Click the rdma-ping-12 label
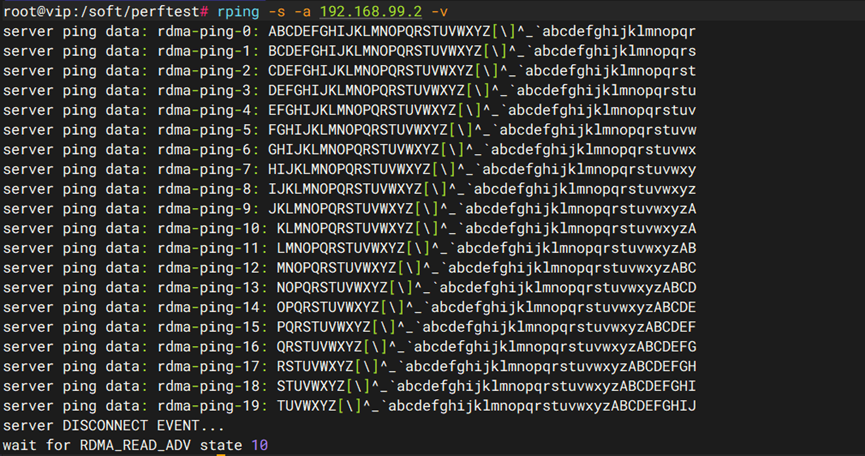Image resolution: width=865 pixels, height=456 pixels. [212, 267]
